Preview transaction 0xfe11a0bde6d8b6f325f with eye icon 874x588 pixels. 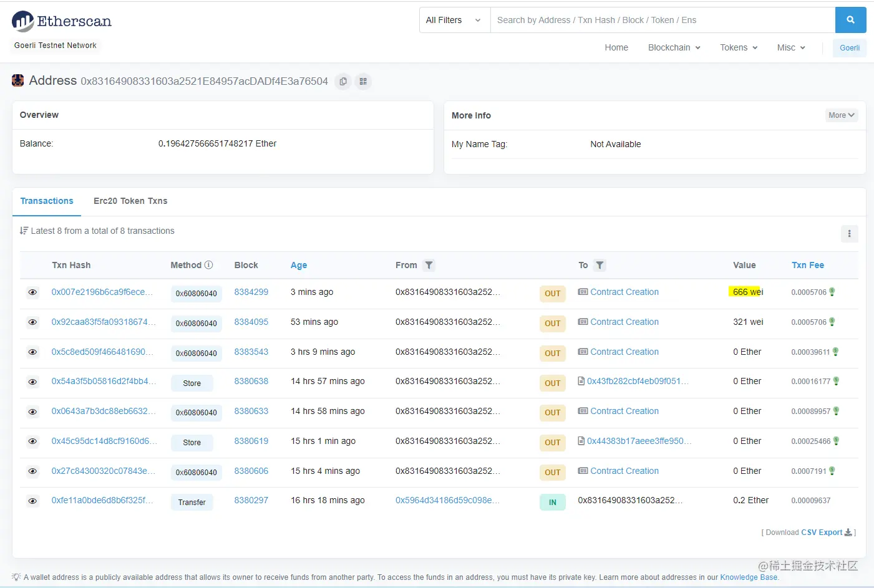click(x=32, y=501)
